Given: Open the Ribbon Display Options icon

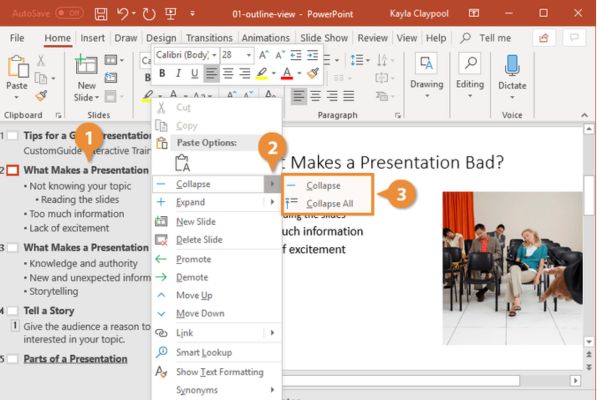Looking at the screenshot, I should pos(474,13).
